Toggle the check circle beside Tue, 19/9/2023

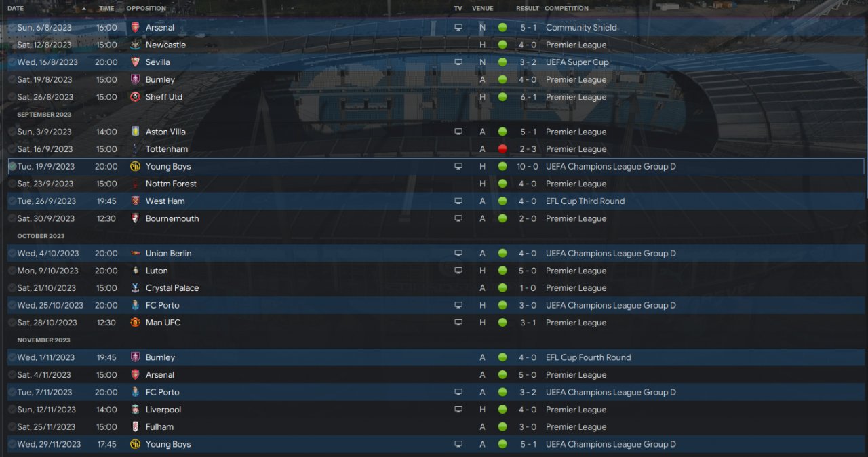(12, 167)
